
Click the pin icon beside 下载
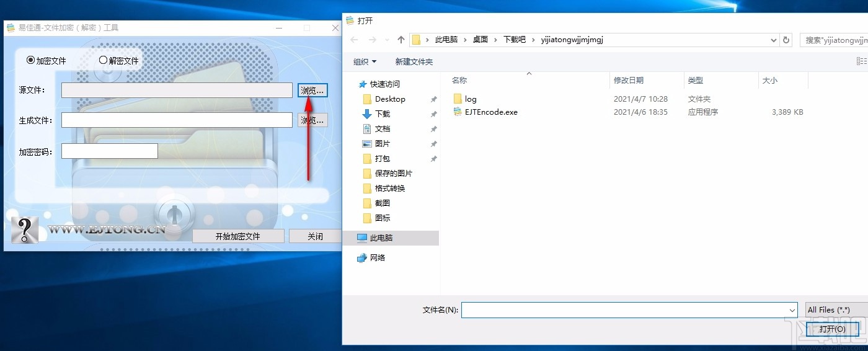pos(433,114)
